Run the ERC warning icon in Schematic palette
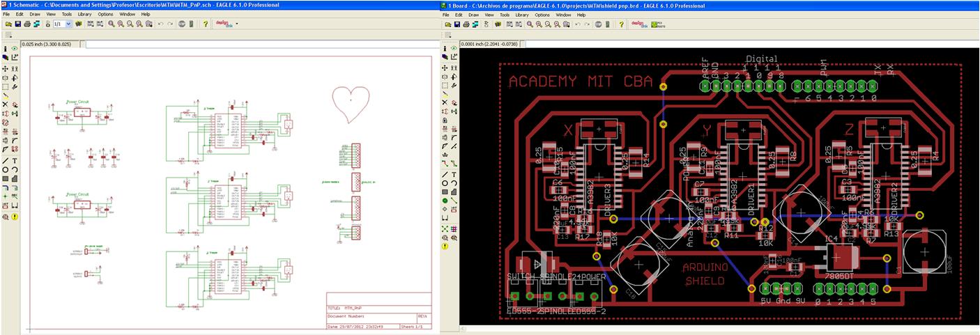Screen dimensions: 980x335 tap(15, 217)
